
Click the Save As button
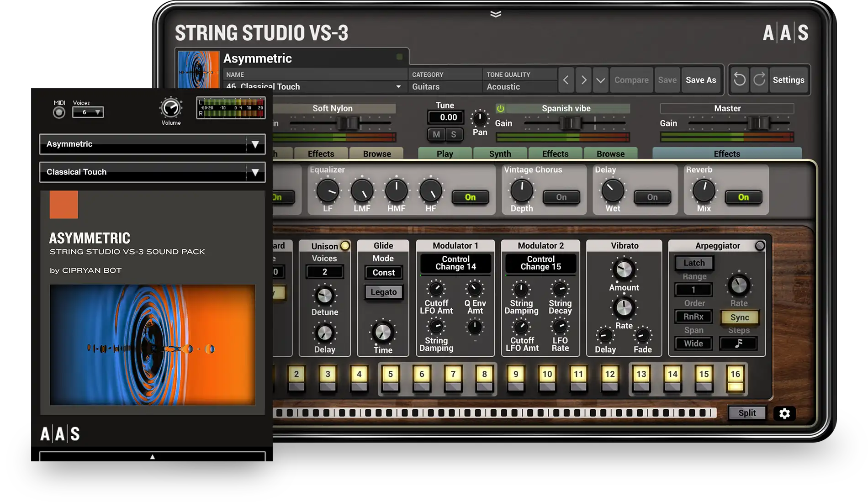(x=700, y=80)
